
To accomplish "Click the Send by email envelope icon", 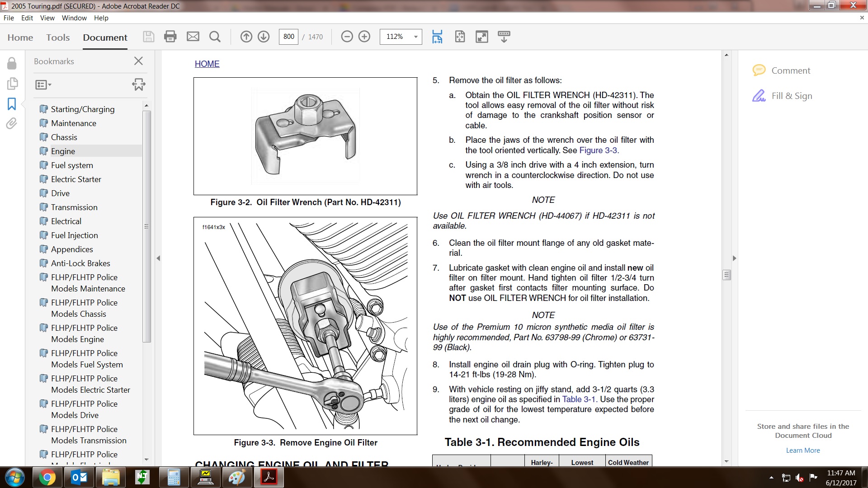I will coord(193,37).
